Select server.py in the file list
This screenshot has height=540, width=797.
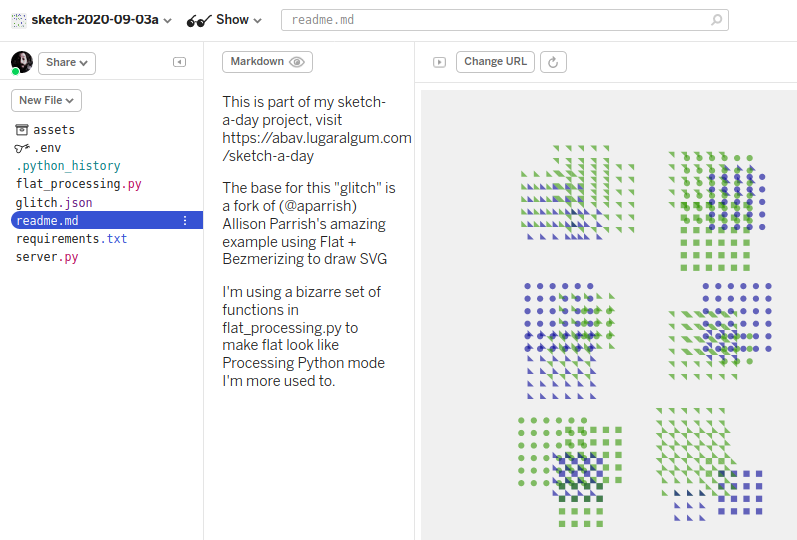pyautogui.click(x=47, y=257)
